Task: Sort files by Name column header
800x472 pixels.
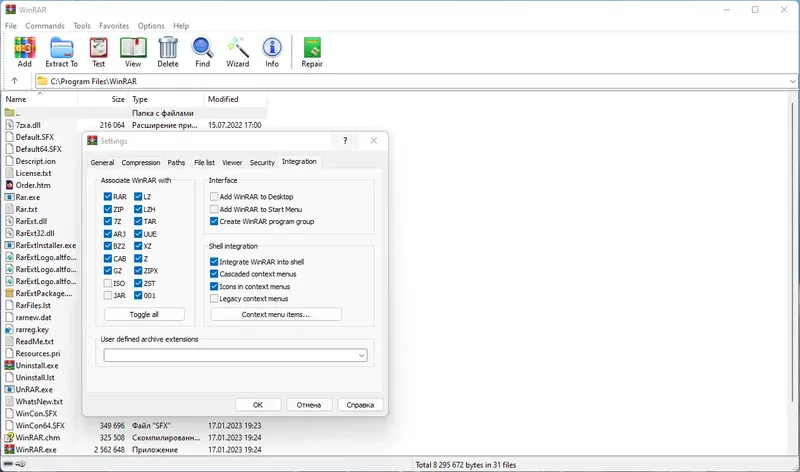Action: pyautogui.click(x=40, y=99)
